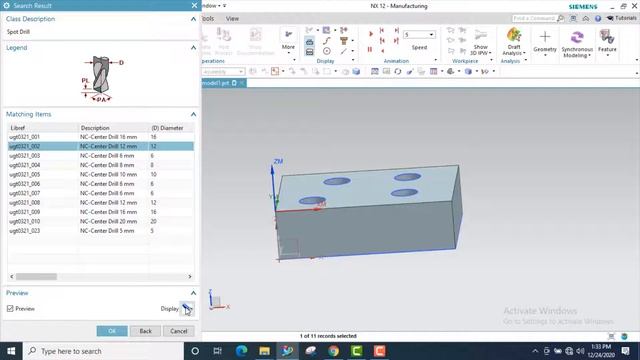This screenshot has width=640, height=360.
Task: Click the refresh rotate icon in the top border bar
Action: coord(398,71)
